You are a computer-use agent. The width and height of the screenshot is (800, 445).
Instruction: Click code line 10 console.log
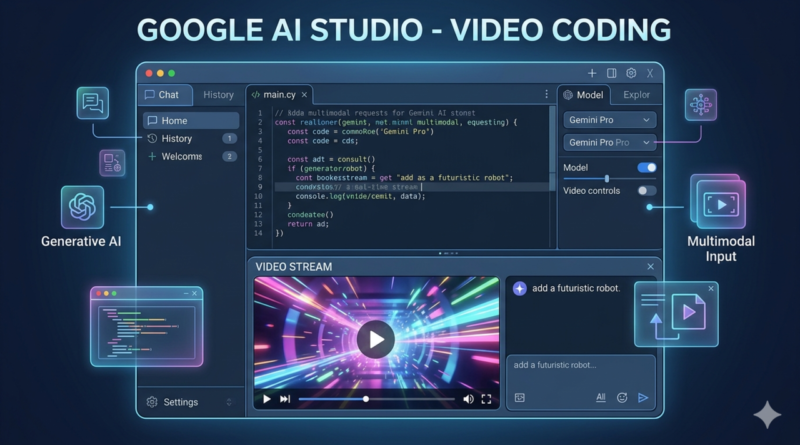360,196
